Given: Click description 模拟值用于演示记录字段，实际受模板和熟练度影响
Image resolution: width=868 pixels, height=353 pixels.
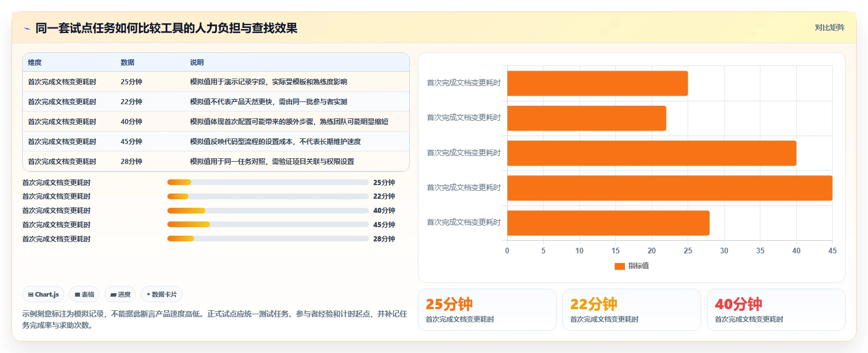Looking at the screenshot, I should pyautogui.click(x=269, y=82).
